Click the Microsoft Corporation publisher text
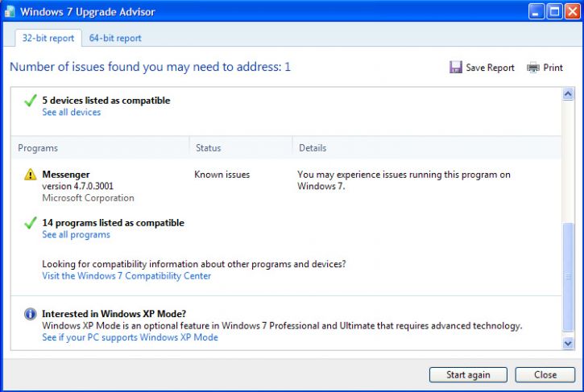This screenshot has width=584, height=392. pos(88,198)
